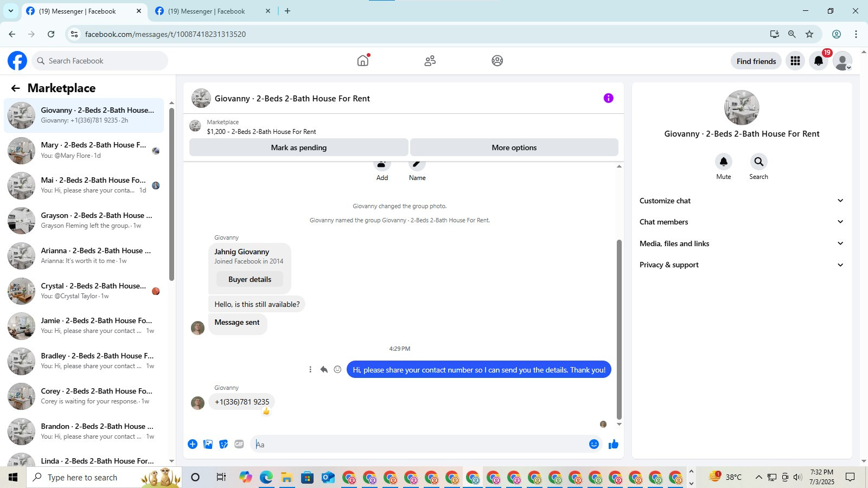Open Chrome zoom magnifier icon
Screen dimensions: 868x488
tap(792, 34)
